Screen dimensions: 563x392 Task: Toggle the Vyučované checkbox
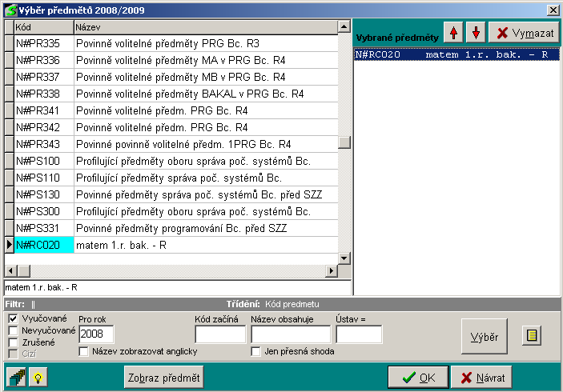click(14, 318)
